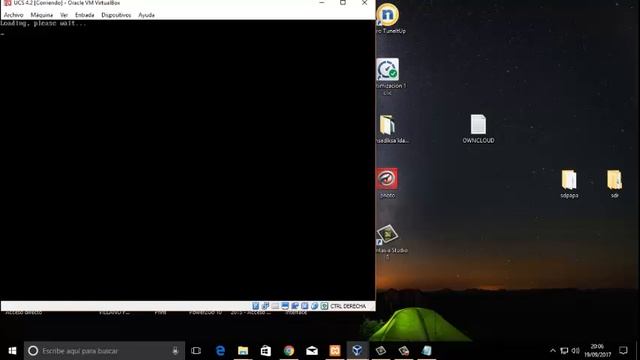Viewport: 640px width, 360px height.
Task: Open the network status tray icon
Action: pos(564,351)
